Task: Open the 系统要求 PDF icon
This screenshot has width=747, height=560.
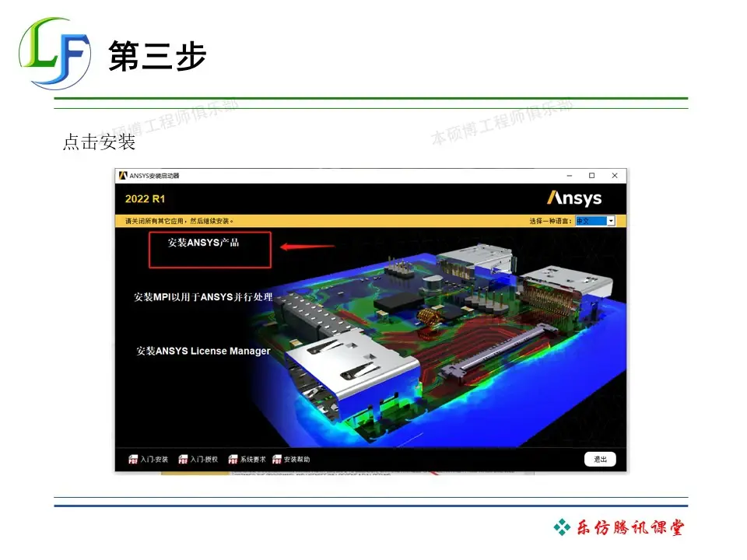Action: [233, 459]
